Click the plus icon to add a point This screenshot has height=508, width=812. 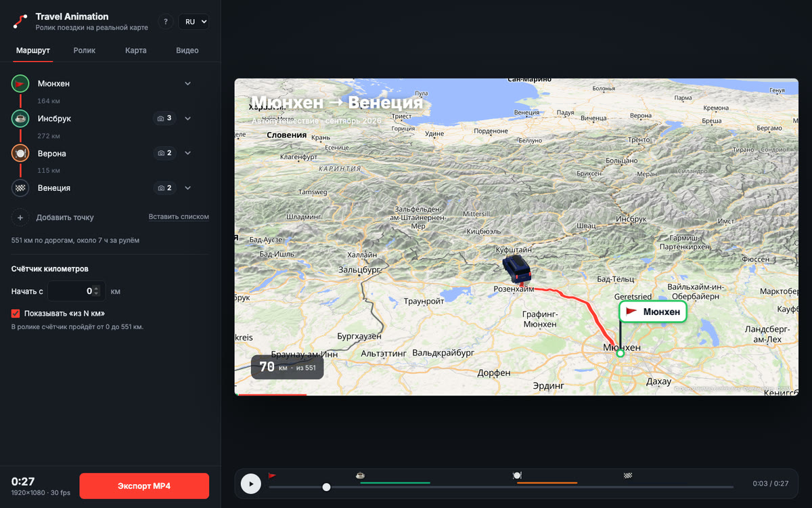(20, 217)
